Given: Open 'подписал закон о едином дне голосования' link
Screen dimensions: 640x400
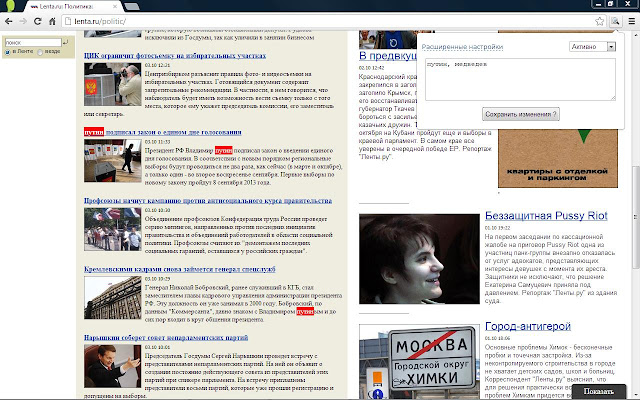Looking at the screenshot, I should 173,132.
